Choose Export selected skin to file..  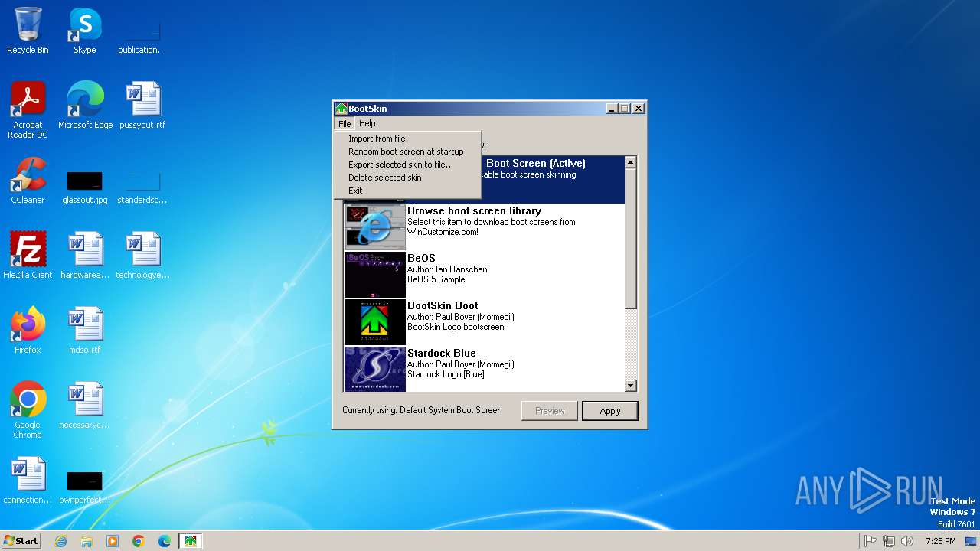click(407, 165)
